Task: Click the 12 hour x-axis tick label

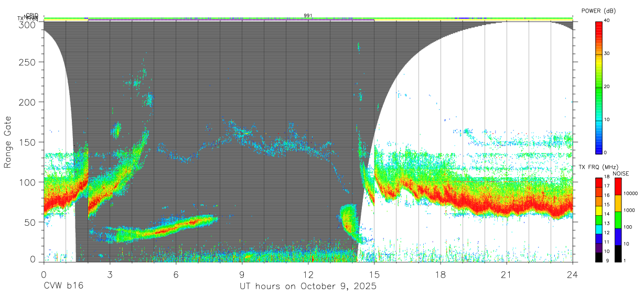Action: tap(308, 273)
